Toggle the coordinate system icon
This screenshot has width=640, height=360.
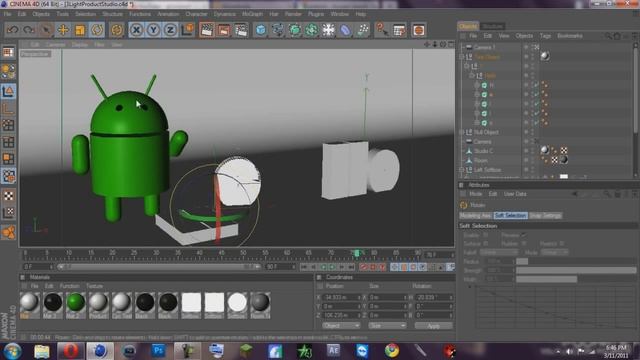[187, 30]
